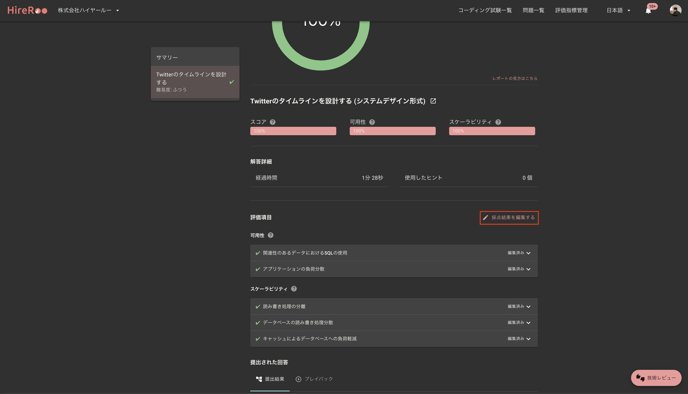Show help for 可用性 score bar

point(372,122)
